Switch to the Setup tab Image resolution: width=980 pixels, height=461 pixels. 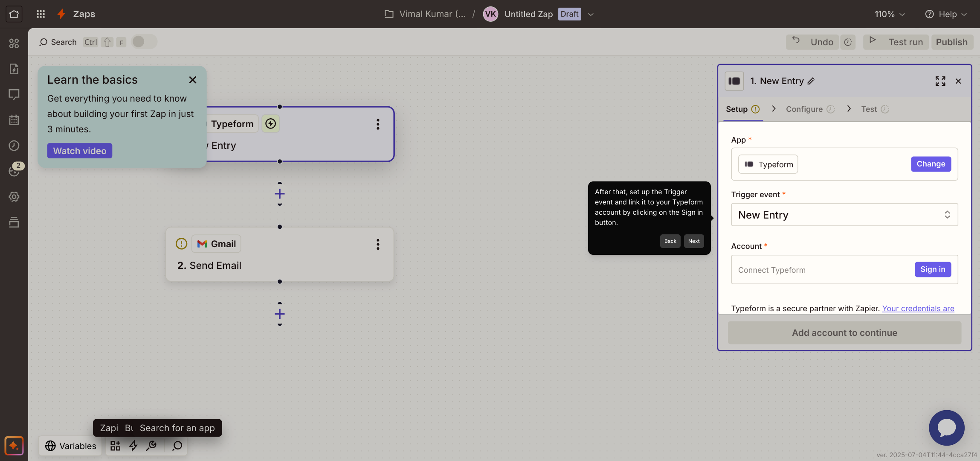(743, 109)
